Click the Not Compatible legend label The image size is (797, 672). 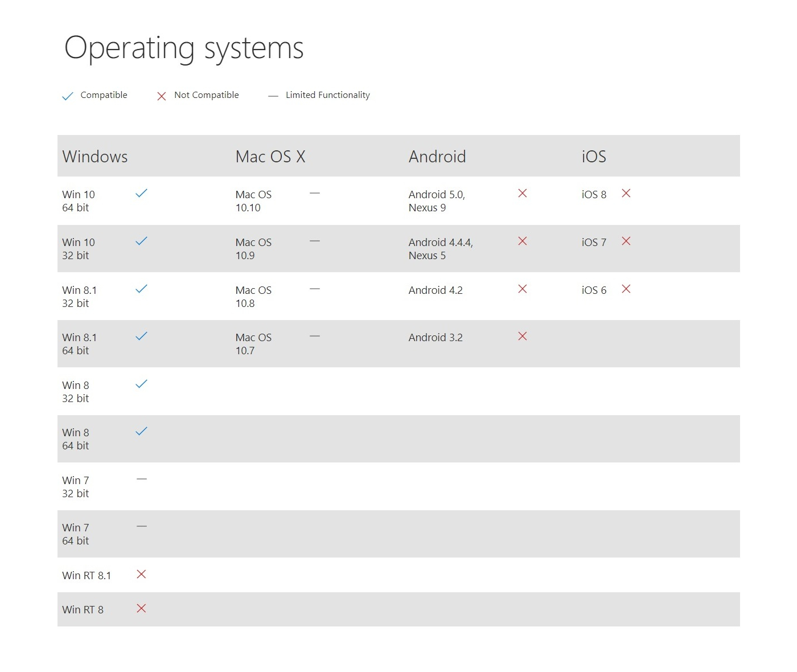pos(207,95)
